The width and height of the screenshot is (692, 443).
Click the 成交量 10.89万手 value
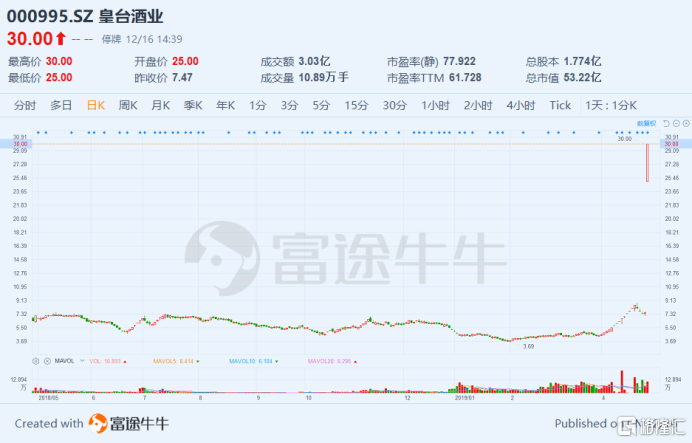pyautogui.click(x=323, y=78)
